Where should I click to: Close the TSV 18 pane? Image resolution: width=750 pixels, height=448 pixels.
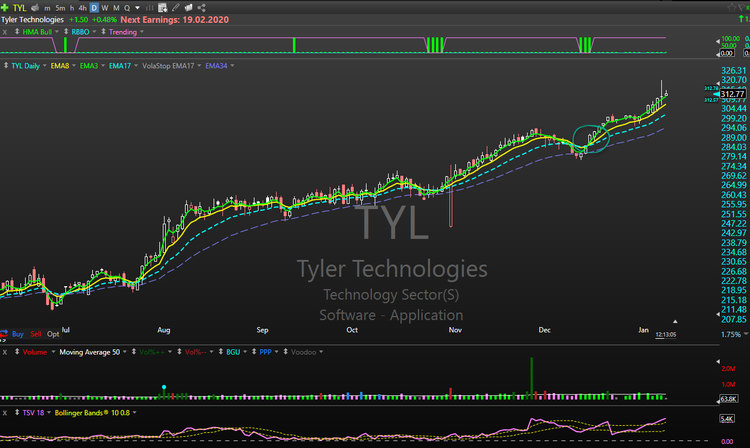tap(5, 413)
